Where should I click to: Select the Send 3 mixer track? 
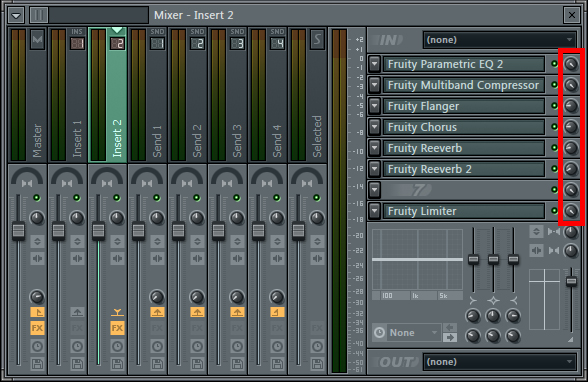tap(228, 95)
